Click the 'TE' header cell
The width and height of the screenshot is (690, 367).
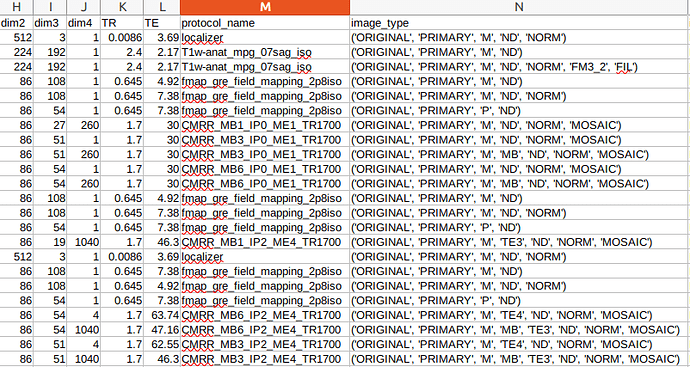[x=162, y=23]
